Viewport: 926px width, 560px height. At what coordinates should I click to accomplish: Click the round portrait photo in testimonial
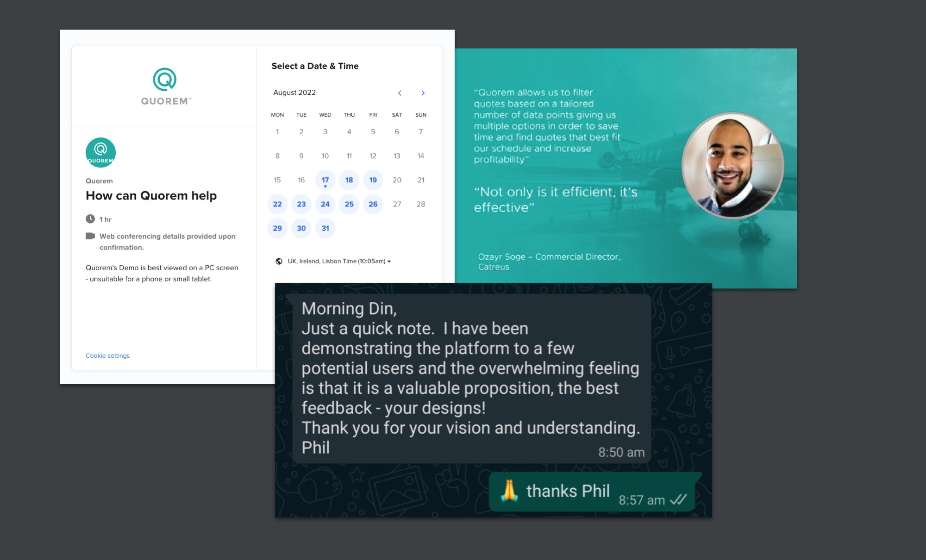pyautogui.click(x=733, y=165)
